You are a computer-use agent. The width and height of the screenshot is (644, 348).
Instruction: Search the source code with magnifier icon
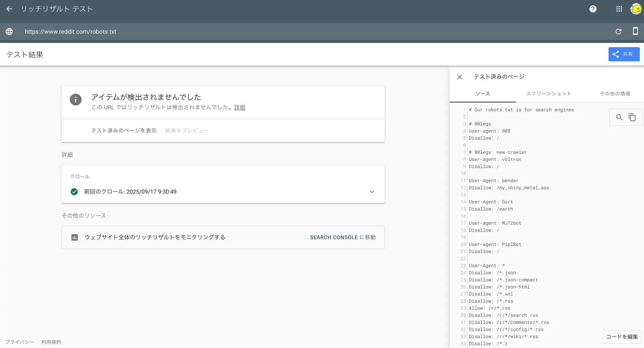coord(619,117)
